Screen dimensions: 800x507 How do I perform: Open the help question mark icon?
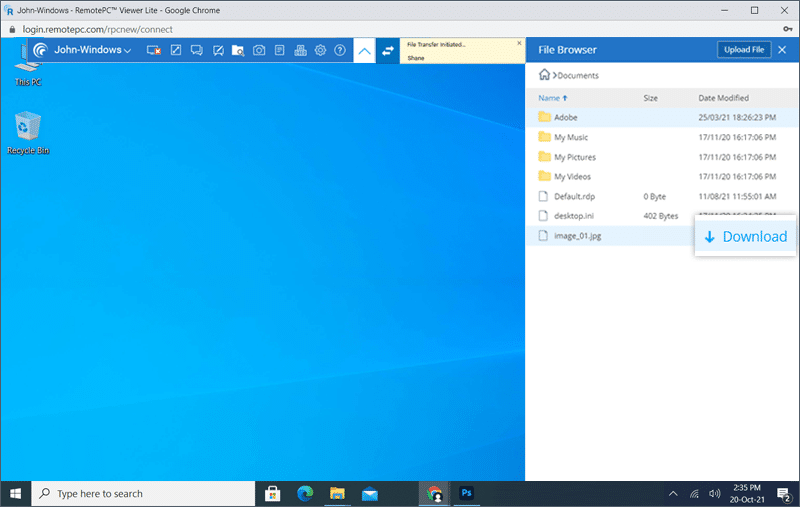[x=340, y=50]
